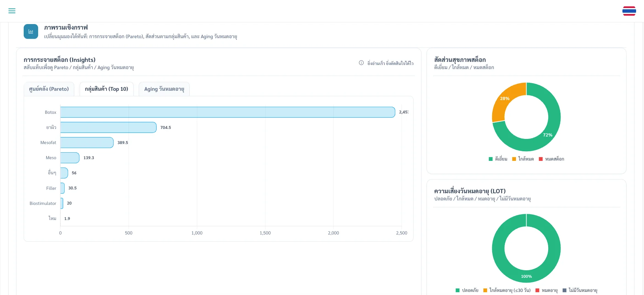Click the 100% green expiry donut
Viewport: 644px width, 295px height.
(526, 276)
